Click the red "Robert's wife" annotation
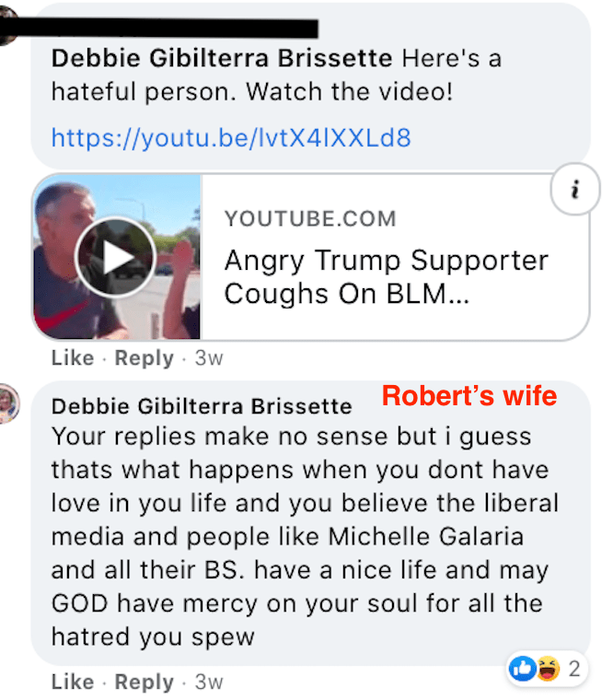This screenshot has width=613, height=700. (468, 397)
